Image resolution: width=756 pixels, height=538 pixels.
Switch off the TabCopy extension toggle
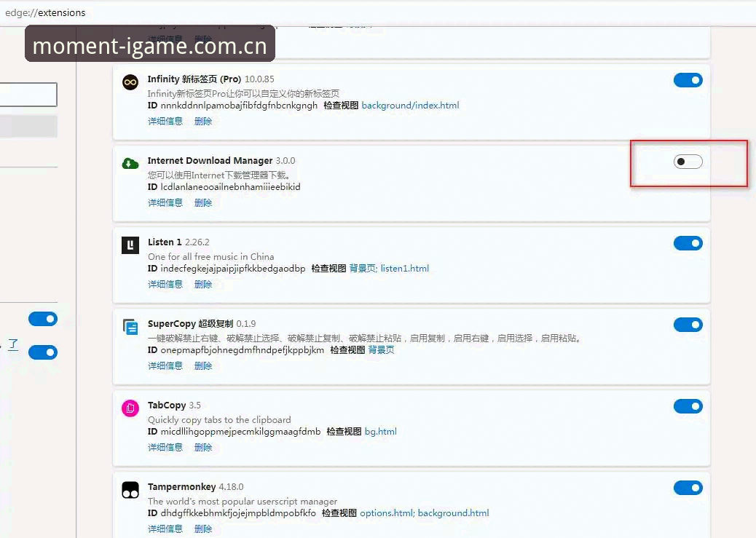click(688, 406)
